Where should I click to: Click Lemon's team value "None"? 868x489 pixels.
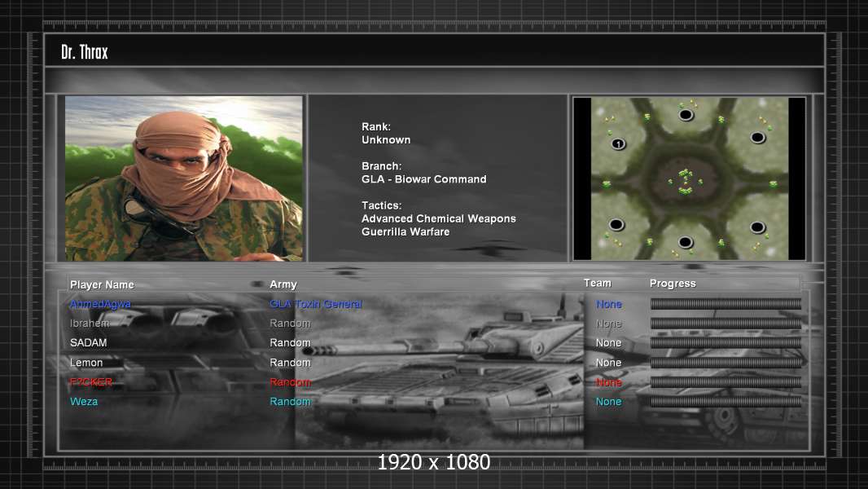[x=609, y=363]
